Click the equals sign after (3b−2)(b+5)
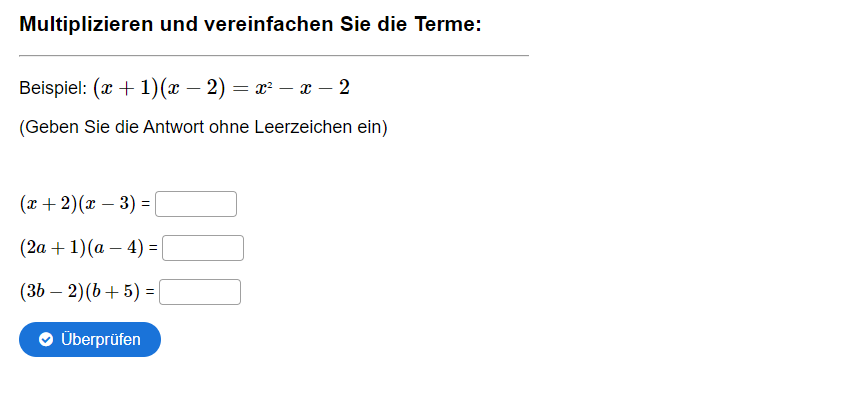Screen dimensions: 864x410 150,293
